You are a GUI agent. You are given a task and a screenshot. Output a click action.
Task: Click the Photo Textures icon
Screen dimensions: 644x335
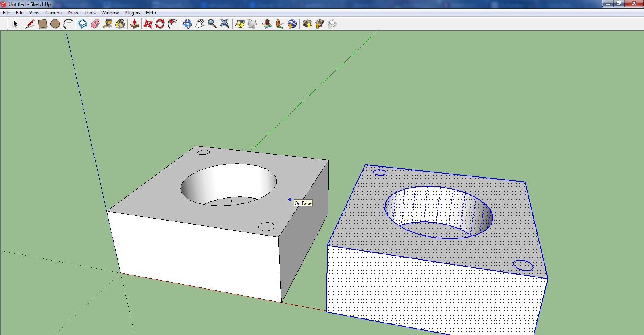[279, 24]
